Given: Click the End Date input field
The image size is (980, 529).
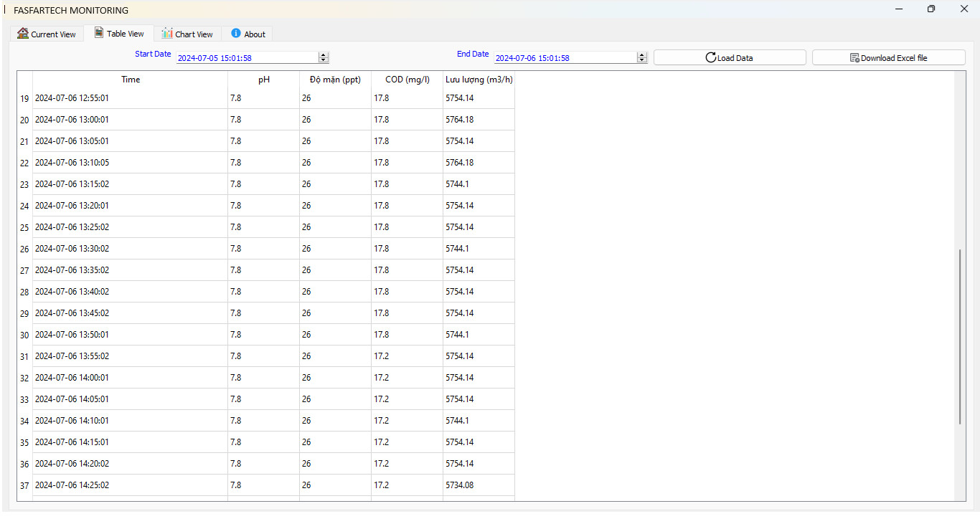Looking at the screenshot, I should [x=564, y=58].
